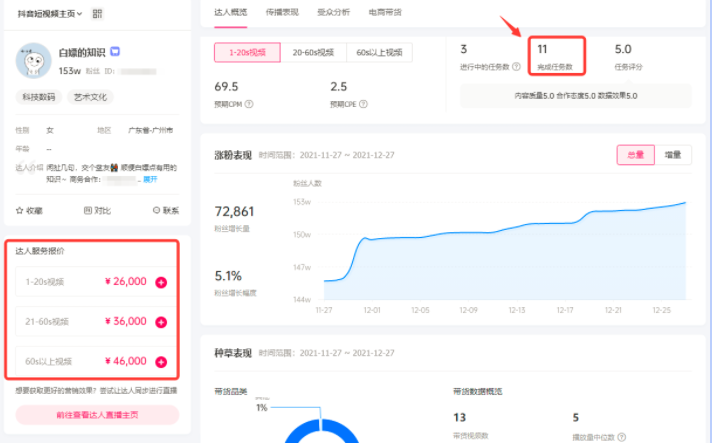Click the 白嫖的知识 profile avatar
Viewport: 721px width, 443px height.
33,61
